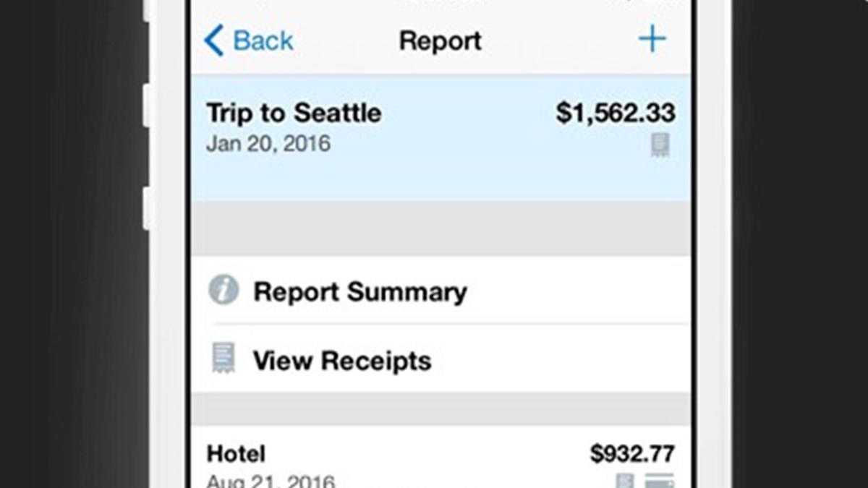Click the receipt icon beside View Receipts
Viewport: 868px width, 488px height.
click(x=224, y=359)
